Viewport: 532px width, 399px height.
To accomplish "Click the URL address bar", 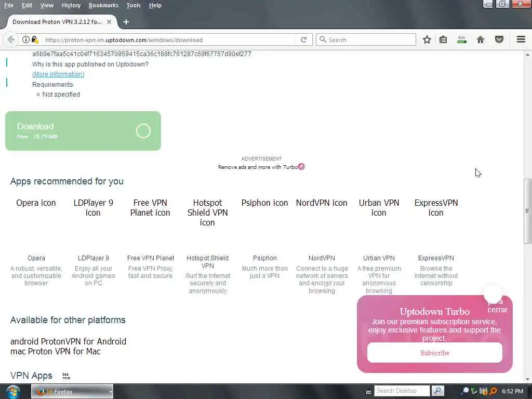I will [x=170, y=39].
